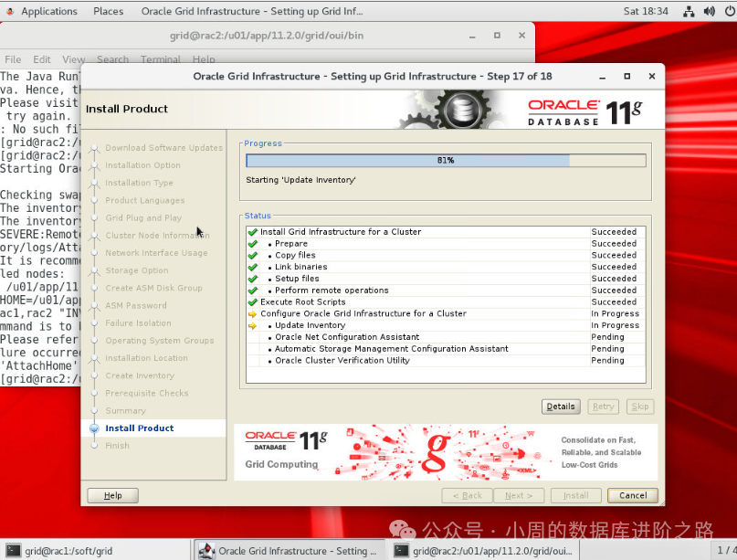Click the grayed Install button
737x560 pixels.
[x=575, y=495]
